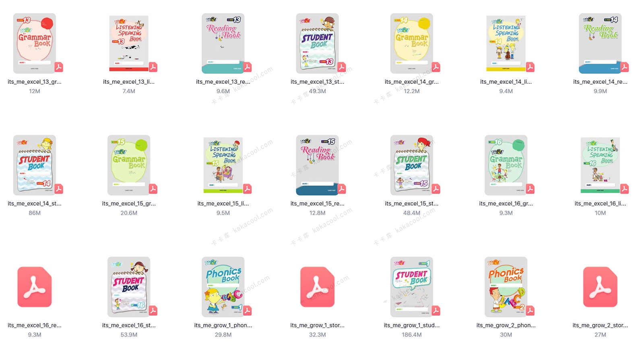Image resolution: width=644 pixels, height=353 pixels.
Task: Click the its_me_excel_16_gr... file name
Action: pyautogui.click(x=506, y=203)
